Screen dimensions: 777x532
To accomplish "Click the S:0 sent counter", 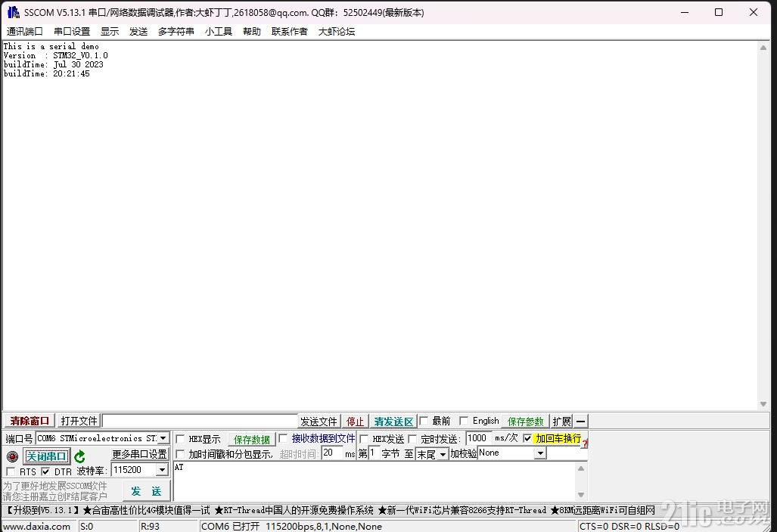I will click(x=87, y=526).
